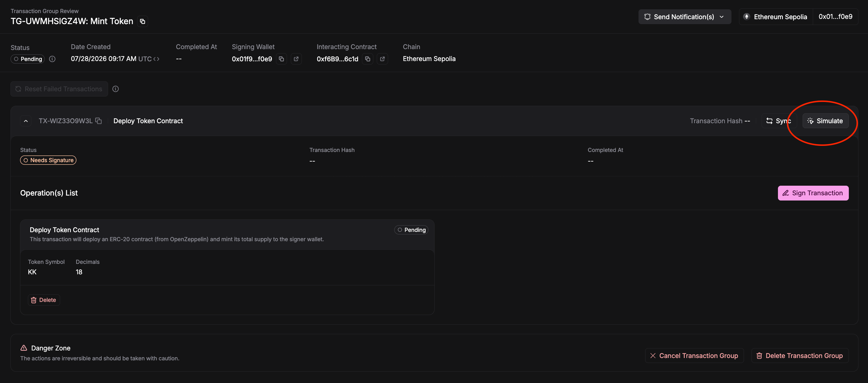Click the Simulate button
Image resolution: width=868 pixels, height=383 pixels.
point(825,121)
